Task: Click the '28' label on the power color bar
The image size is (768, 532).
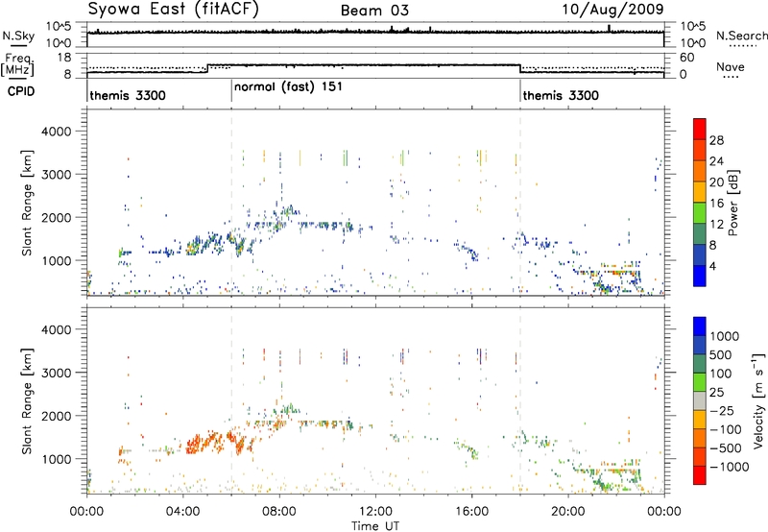Action: [x=716, y=140]
